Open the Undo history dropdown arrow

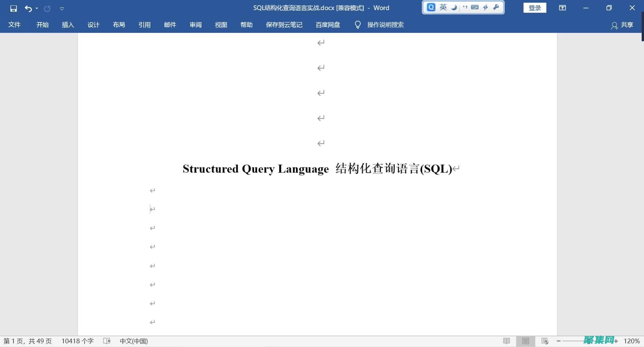point(36,9)
